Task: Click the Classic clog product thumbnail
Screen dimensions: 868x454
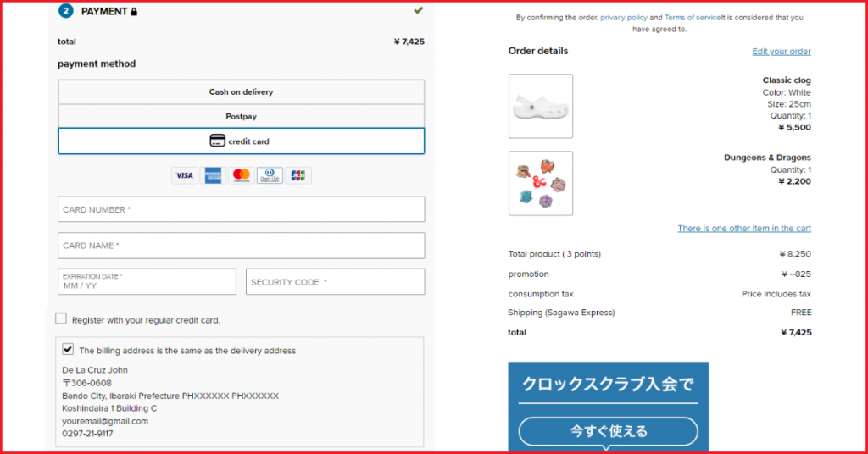Action: click(541, 106)
